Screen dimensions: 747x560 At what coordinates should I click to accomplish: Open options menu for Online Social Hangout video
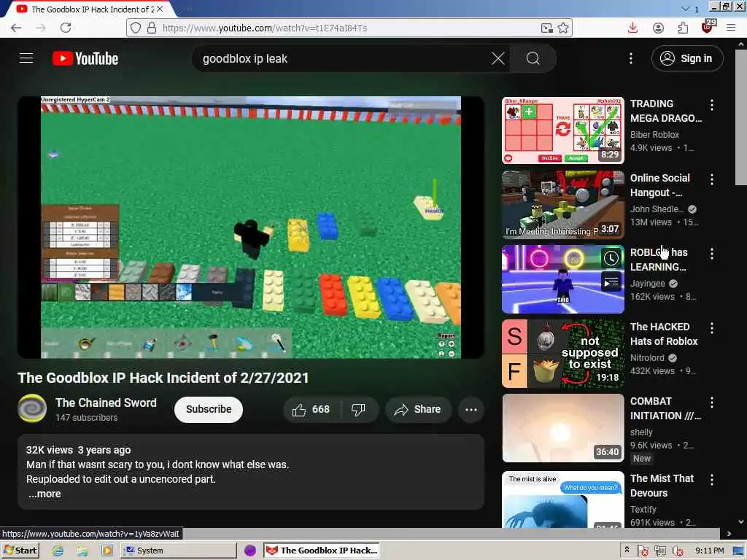click(x=712, y=179)
